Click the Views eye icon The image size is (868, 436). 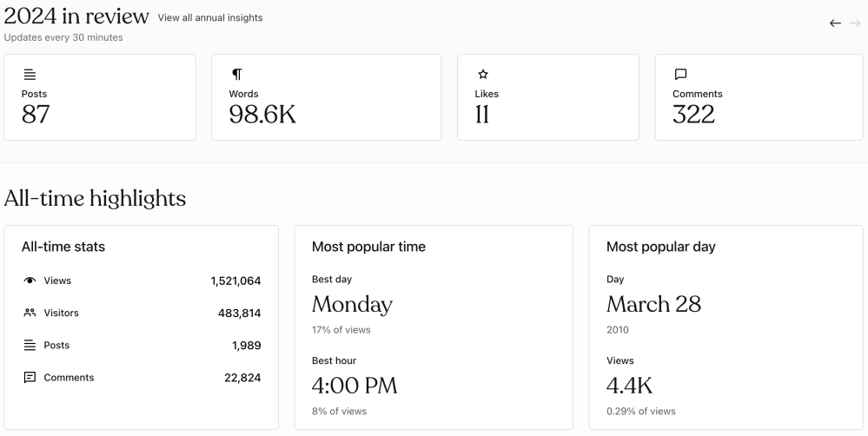pyautogui.click(x=30, y=281)
